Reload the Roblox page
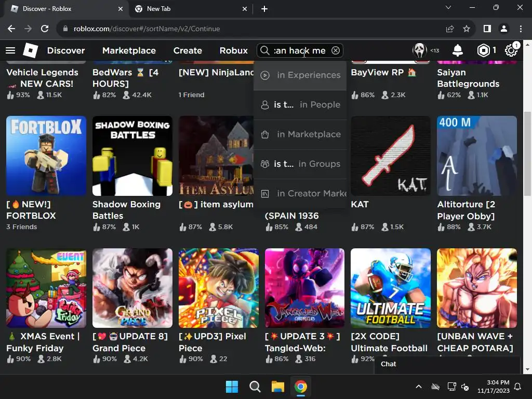Viewport: 532px width, 399px height. [45, 29]
